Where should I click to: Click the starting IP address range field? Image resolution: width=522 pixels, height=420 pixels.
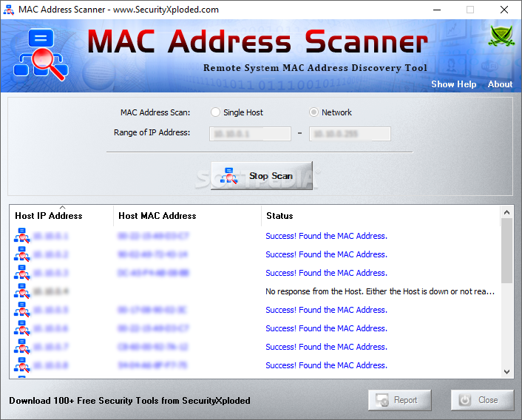250,134
